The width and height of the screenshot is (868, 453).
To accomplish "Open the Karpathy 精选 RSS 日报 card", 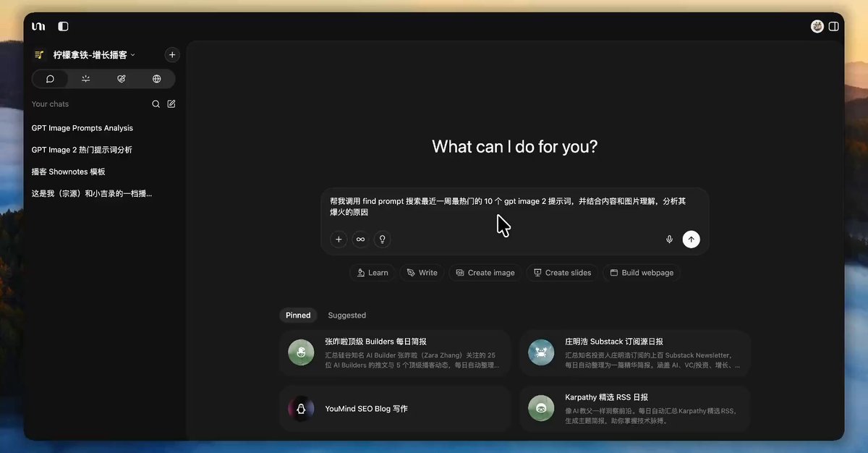I will [635, 409].
